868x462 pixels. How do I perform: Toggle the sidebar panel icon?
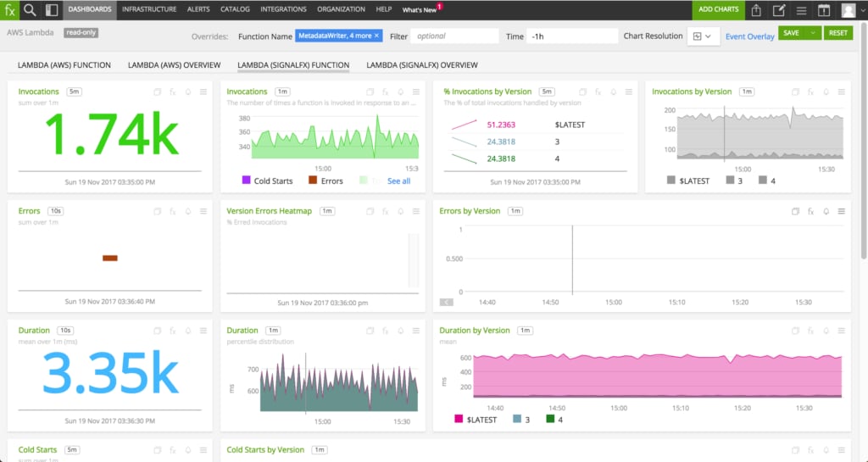(x=52, y=10)
